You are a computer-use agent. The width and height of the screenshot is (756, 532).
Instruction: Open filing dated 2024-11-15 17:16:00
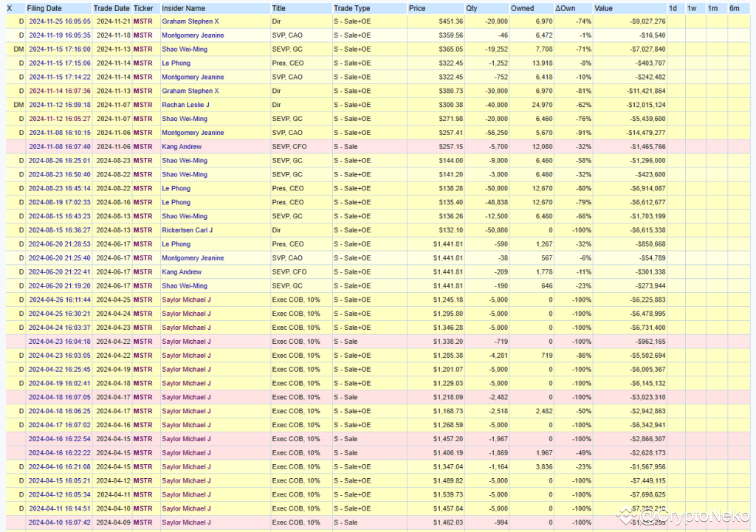[60, 49]
